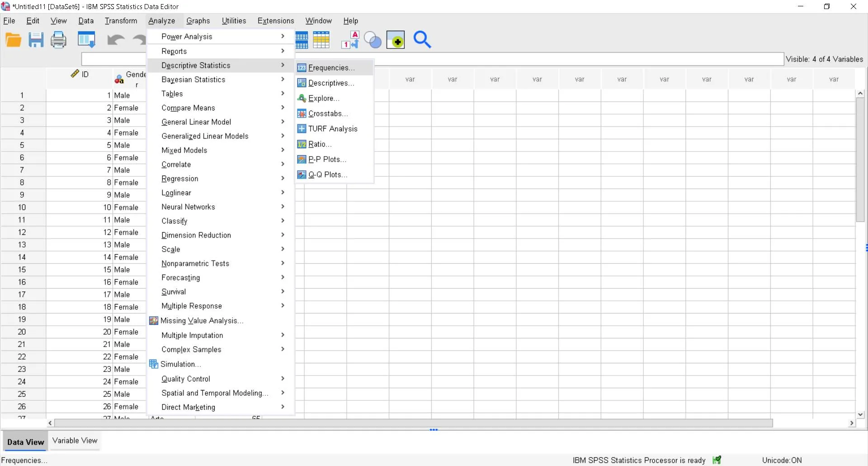
Task: Click the yellow Select Cases grid icon
Action: pyautogui.click(x=321, y=40)
